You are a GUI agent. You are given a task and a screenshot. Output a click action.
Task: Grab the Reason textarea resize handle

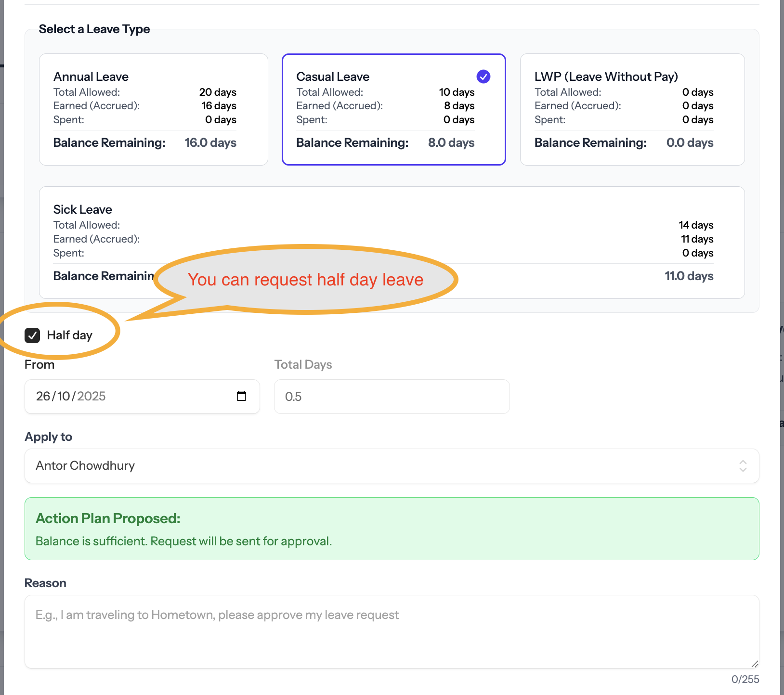coord(754,664)
